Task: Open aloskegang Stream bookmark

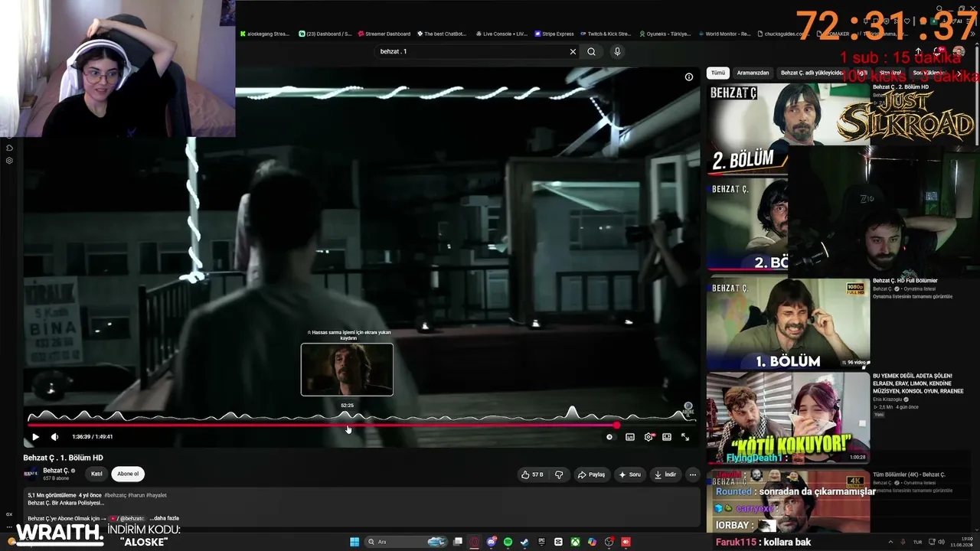Action: (265, 34)
